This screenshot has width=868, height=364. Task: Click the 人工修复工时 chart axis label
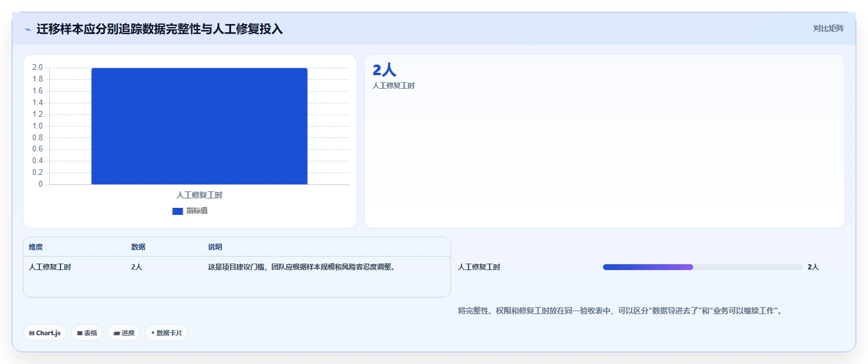(x=199, y=195)
